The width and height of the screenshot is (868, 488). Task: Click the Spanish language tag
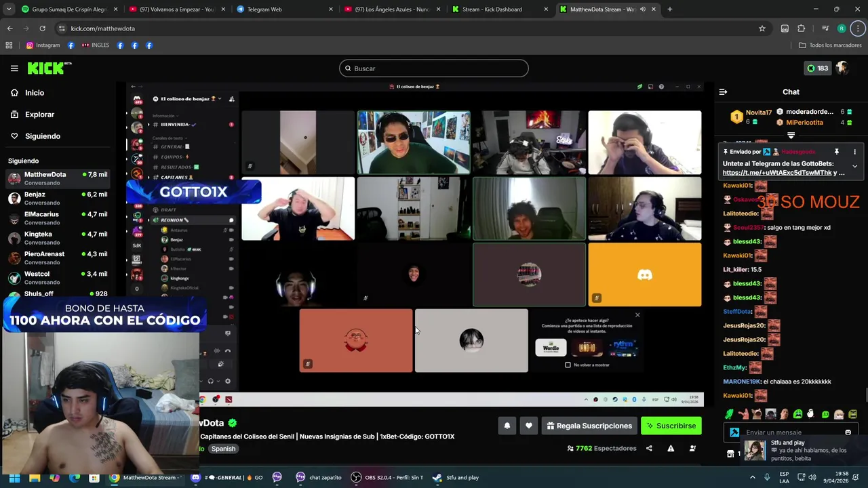(223, 449)
